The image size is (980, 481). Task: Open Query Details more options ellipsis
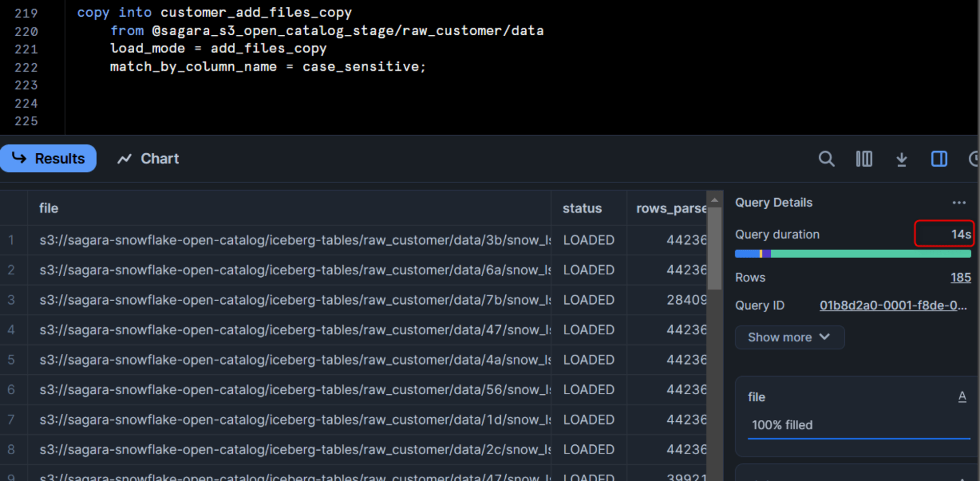[959, 203]
